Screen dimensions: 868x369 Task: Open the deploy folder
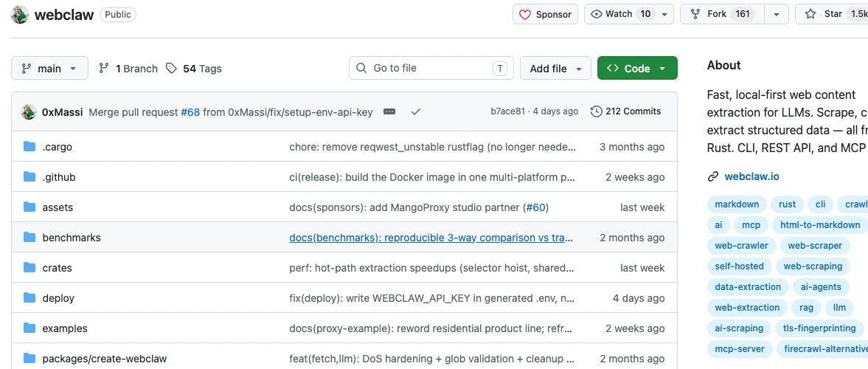[x=58, y=298]
